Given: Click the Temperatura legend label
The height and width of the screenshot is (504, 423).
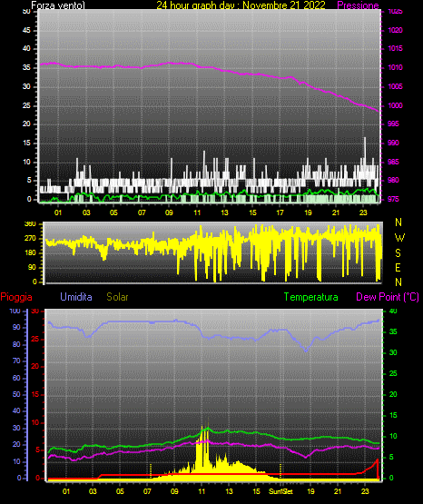Looking at the screenshot, I should coord(311,297).
